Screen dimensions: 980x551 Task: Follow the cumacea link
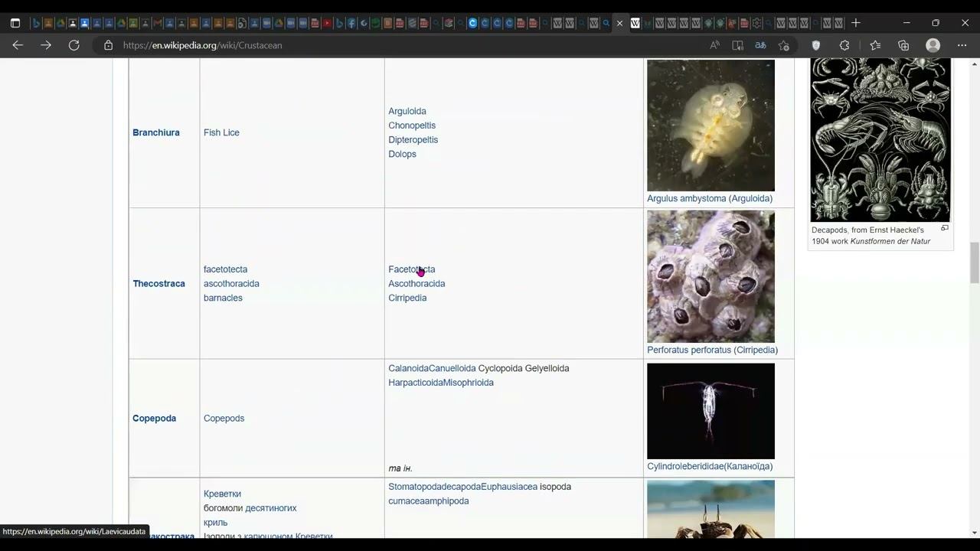(407, 501)
